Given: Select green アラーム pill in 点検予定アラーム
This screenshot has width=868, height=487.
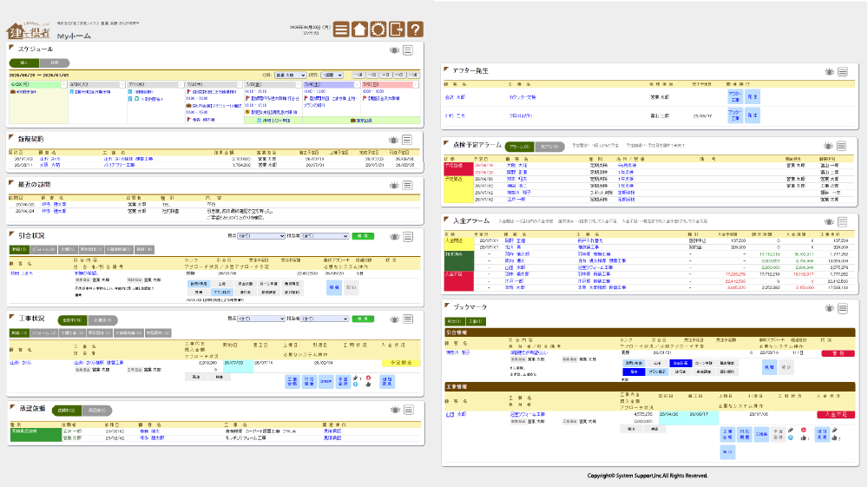Looking at the screenshot, I should [x=519, y=147].
